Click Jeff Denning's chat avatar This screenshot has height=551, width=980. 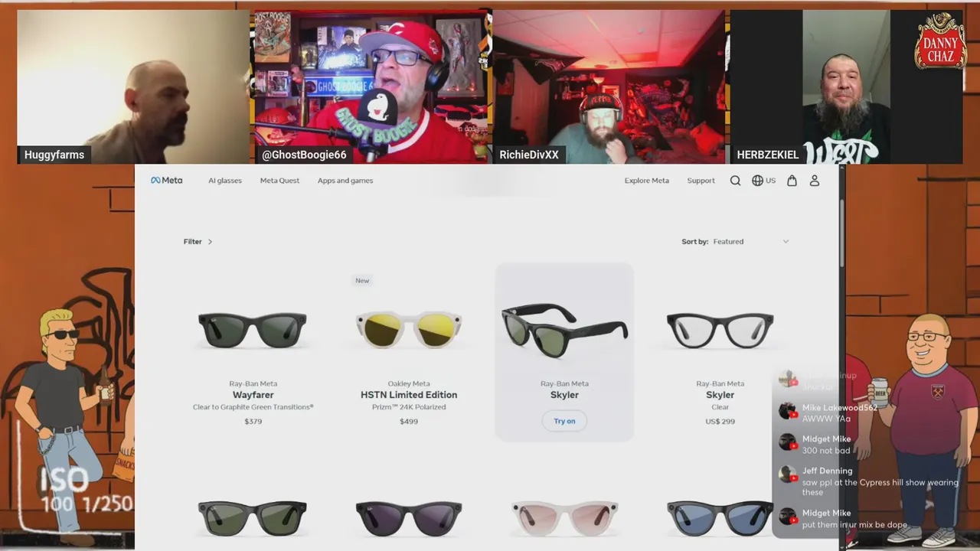[788, 475]
